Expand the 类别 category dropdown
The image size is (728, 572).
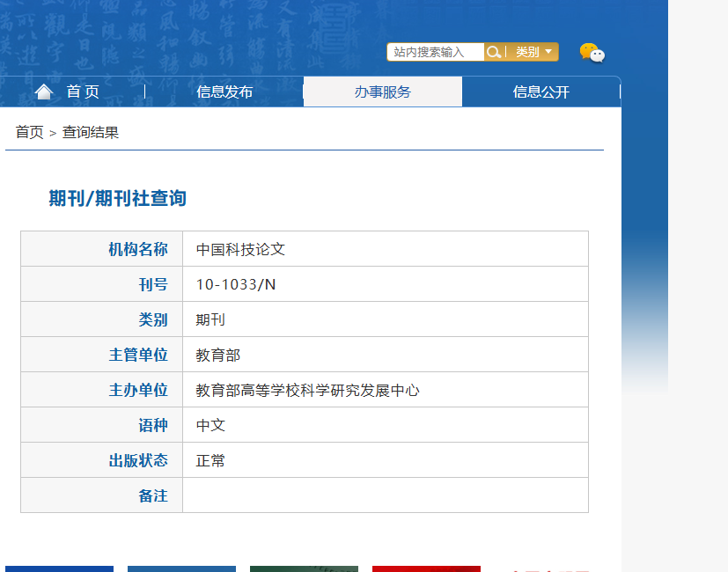[533, 52]
